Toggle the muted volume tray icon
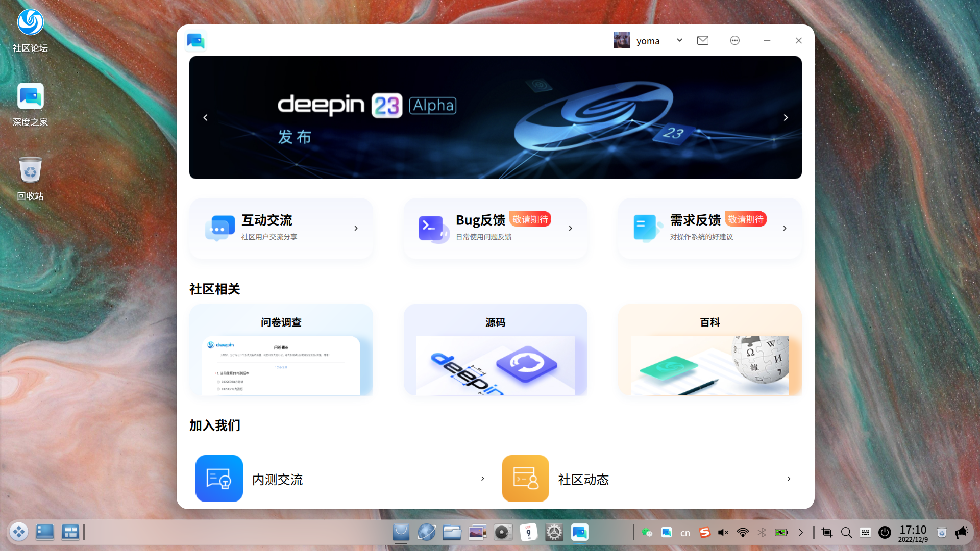Viewport: 980px width, 551px height. coord(723,533)
